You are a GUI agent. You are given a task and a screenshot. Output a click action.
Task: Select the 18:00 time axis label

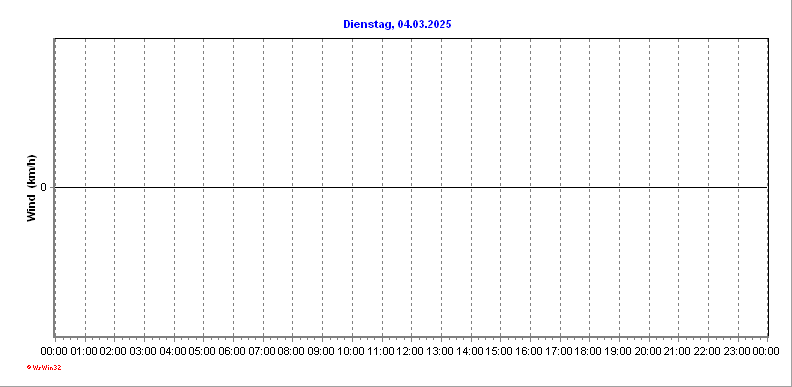(x=588, y=351)
